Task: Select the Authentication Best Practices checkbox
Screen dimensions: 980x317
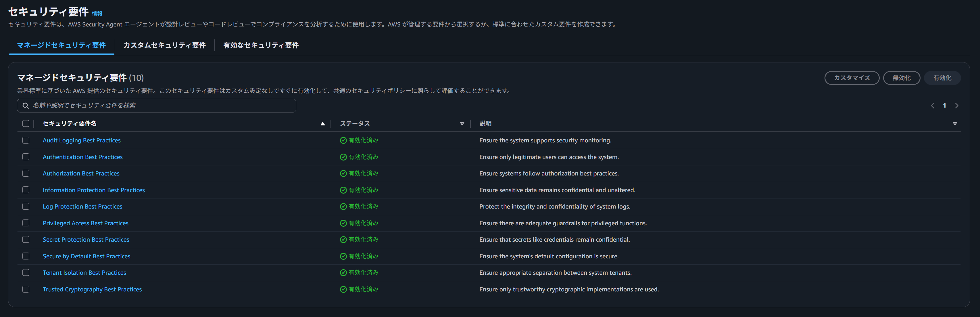Action: pos(26,157)
